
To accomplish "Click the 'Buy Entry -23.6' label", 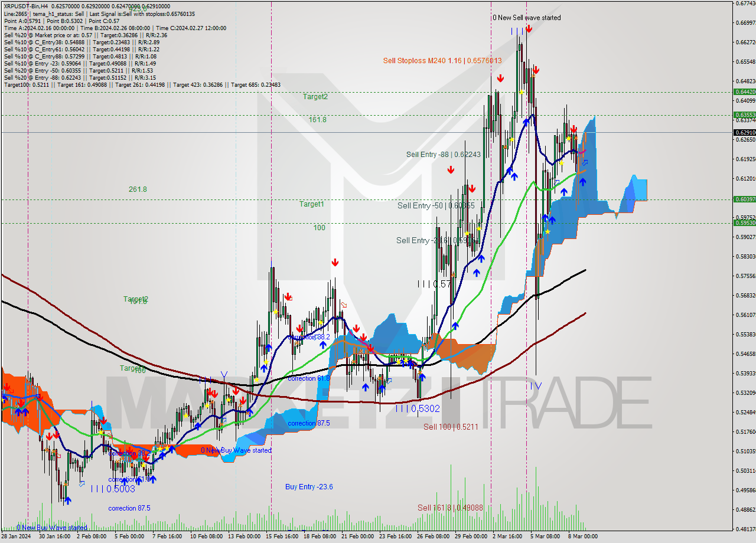I will 309,486.
